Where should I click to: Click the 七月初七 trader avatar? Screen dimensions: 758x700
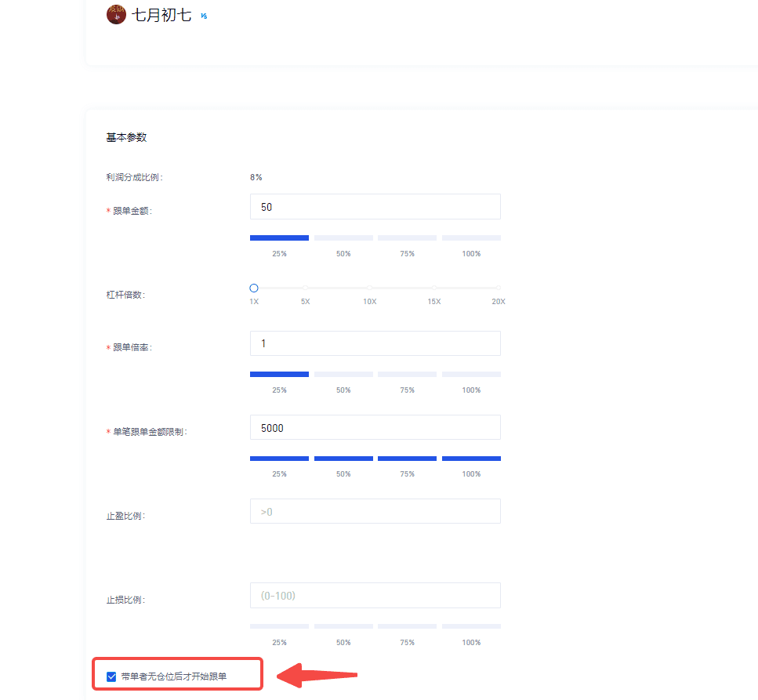click(x=116, y=15)
